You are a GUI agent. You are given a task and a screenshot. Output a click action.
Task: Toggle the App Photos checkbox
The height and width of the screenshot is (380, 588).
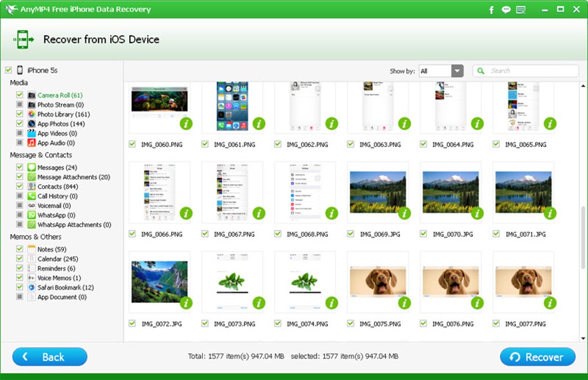point(20,123)
